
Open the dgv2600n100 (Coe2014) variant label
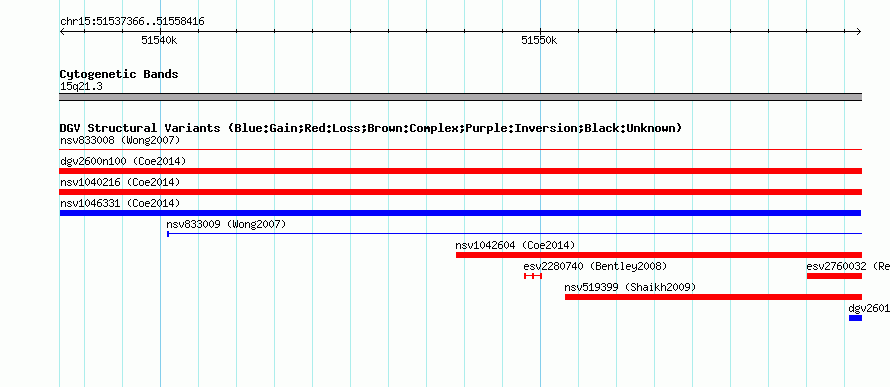(123, 161)
